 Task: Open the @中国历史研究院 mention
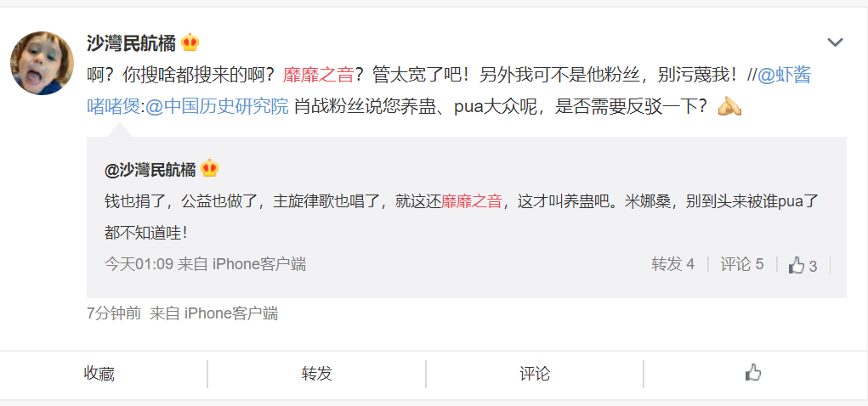(x=217, y=106)
